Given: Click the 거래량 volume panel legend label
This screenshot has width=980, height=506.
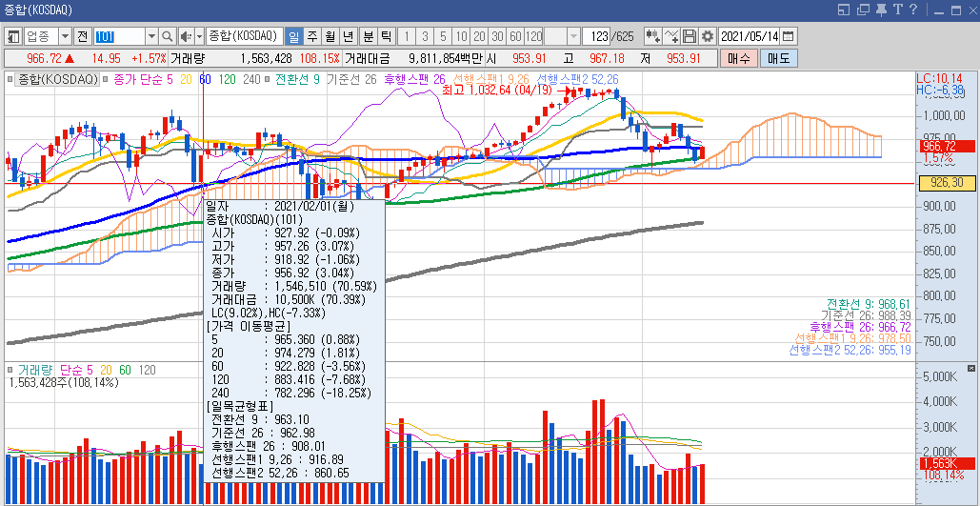Looking at the screenshot, I should (36, 370).
